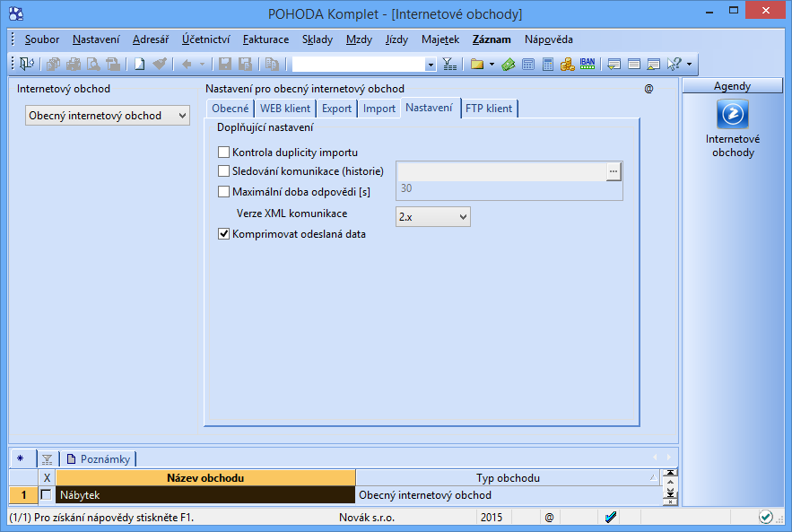Open the Nápověda menu

point(549,39)
